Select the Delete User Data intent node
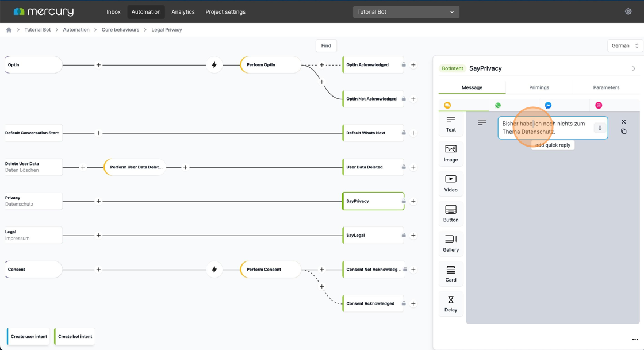Image resolution: width=644 pixels, height=350 pixels. (x=33, y=167)
